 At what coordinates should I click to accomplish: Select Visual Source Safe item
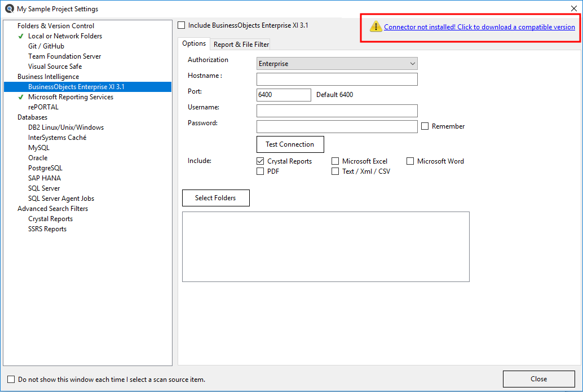tap(55, 67)
